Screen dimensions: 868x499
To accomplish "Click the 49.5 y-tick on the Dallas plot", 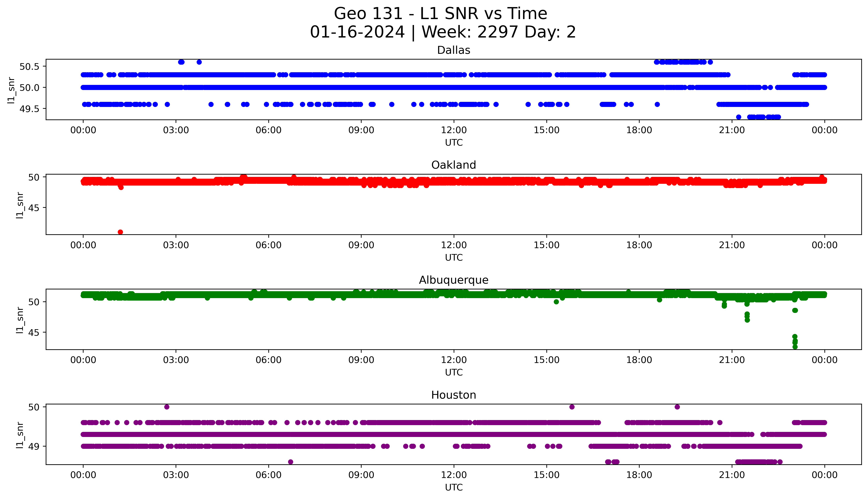I will click(30, 109).
